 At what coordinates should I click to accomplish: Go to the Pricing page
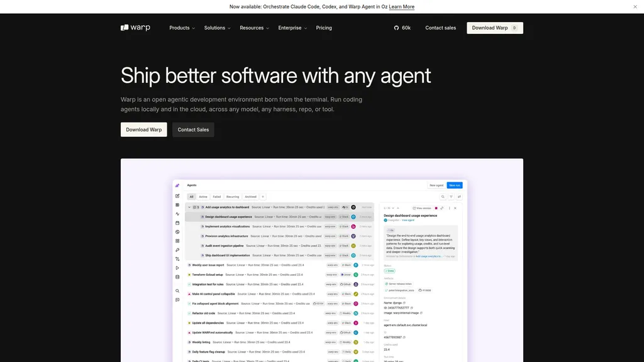pos(324,28)
